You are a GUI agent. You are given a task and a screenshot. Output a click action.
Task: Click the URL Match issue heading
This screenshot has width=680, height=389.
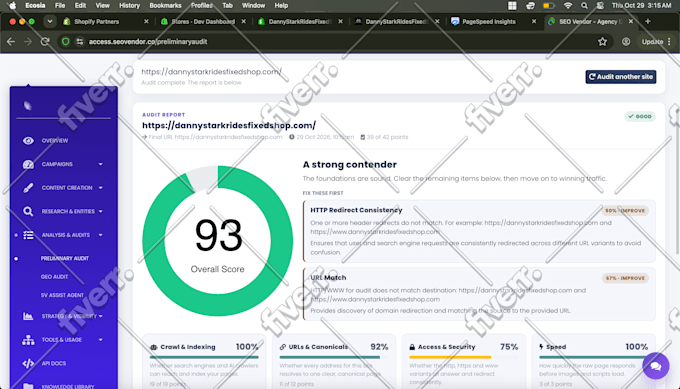(x=328, y=278)
